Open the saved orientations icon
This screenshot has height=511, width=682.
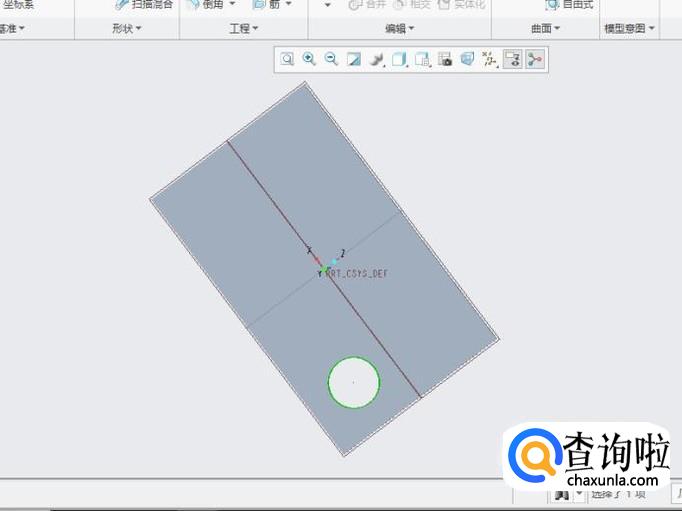[x=422, y=59]
